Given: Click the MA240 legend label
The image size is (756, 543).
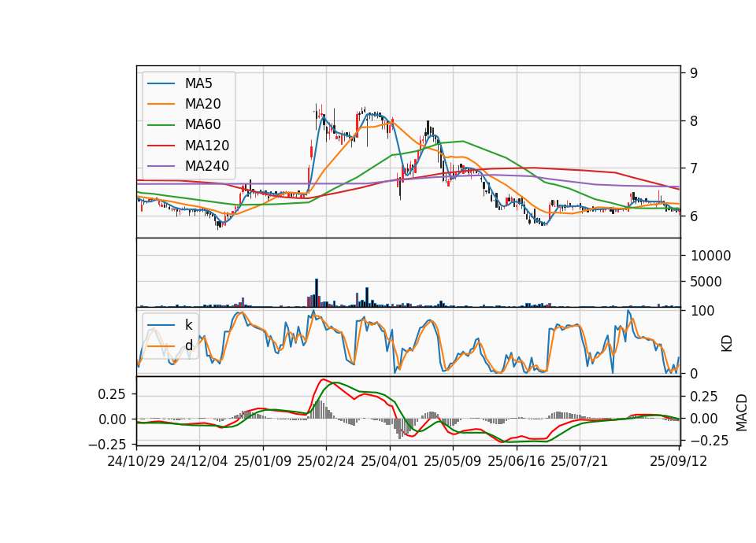Looking at the screenshot, I should tap(207, 166).
